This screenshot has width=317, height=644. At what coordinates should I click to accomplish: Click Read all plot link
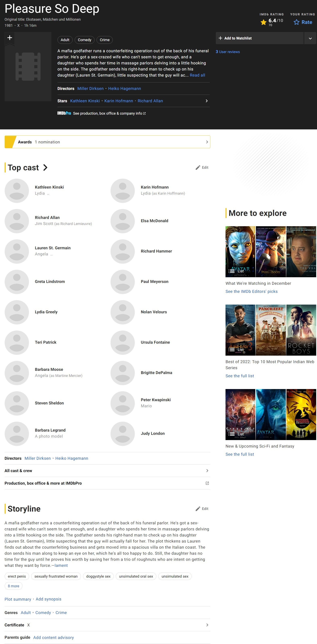tap(197, 75)
